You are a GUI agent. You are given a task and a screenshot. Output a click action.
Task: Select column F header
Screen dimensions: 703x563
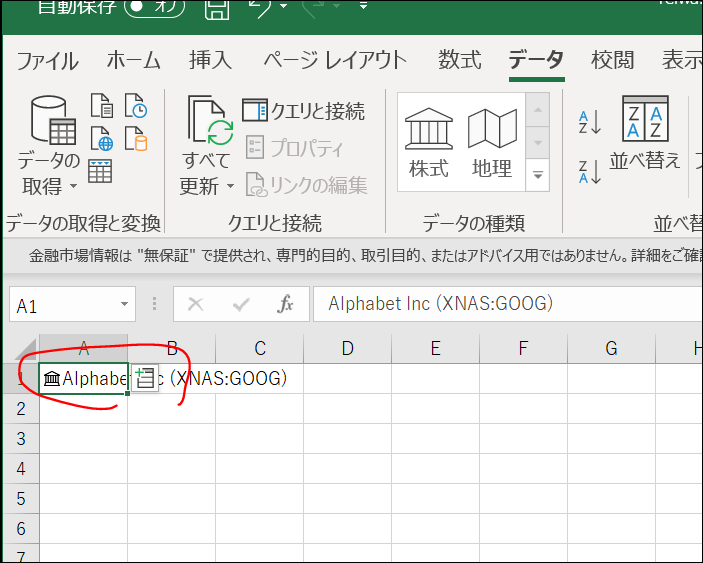[523, 348]
